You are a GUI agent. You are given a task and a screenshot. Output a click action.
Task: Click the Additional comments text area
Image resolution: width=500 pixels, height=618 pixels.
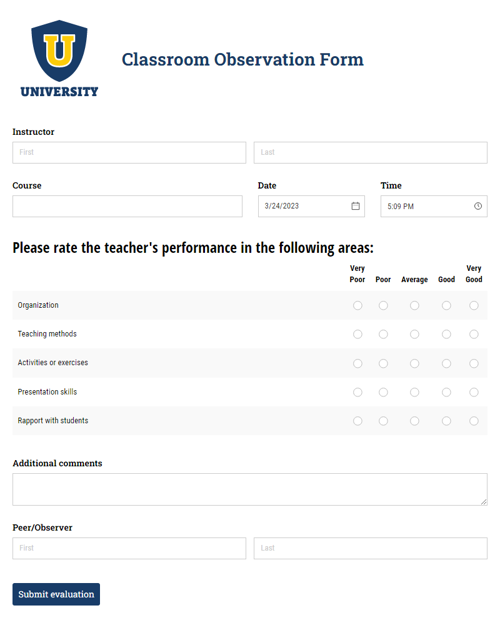tap(250, 489)
